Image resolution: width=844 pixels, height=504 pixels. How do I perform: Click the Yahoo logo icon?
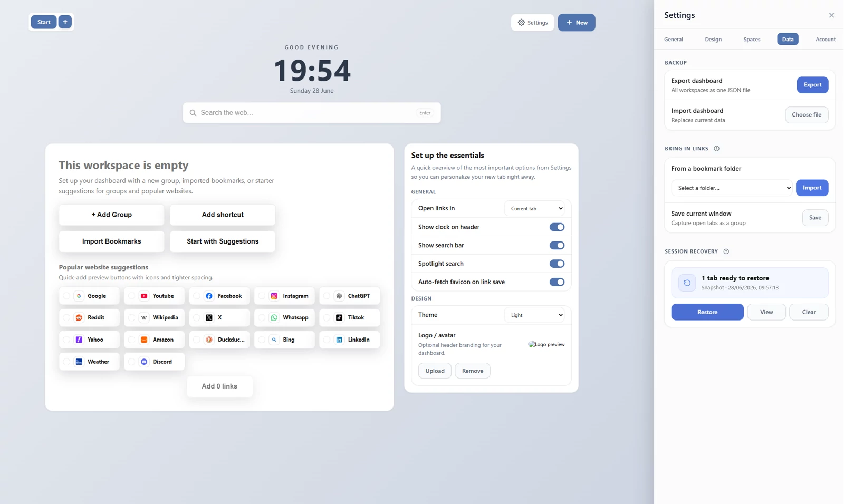pyautogui.click(x=79, y=340)
